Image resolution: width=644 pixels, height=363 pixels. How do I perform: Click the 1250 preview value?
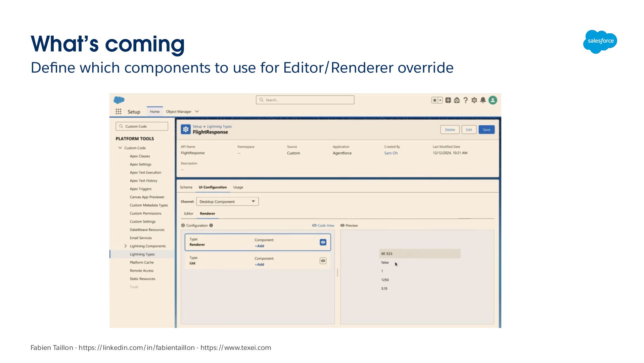pos(385,280)
